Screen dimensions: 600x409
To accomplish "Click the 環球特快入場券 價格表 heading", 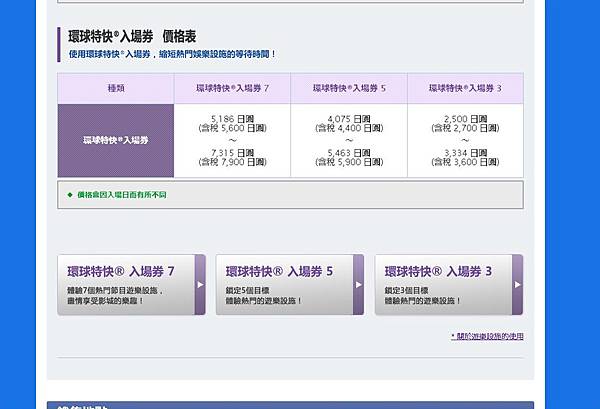I will click(x=132, y=37).
